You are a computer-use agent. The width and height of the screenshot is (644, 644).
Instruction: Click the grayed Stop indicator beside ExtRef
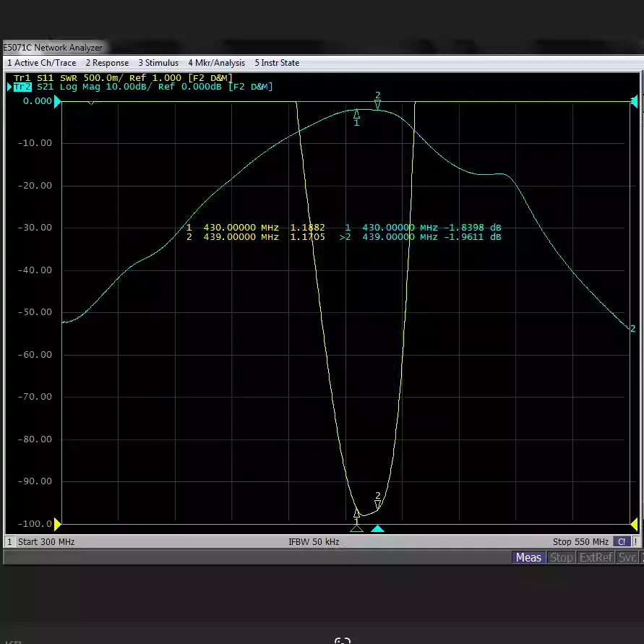pos(561,557)
